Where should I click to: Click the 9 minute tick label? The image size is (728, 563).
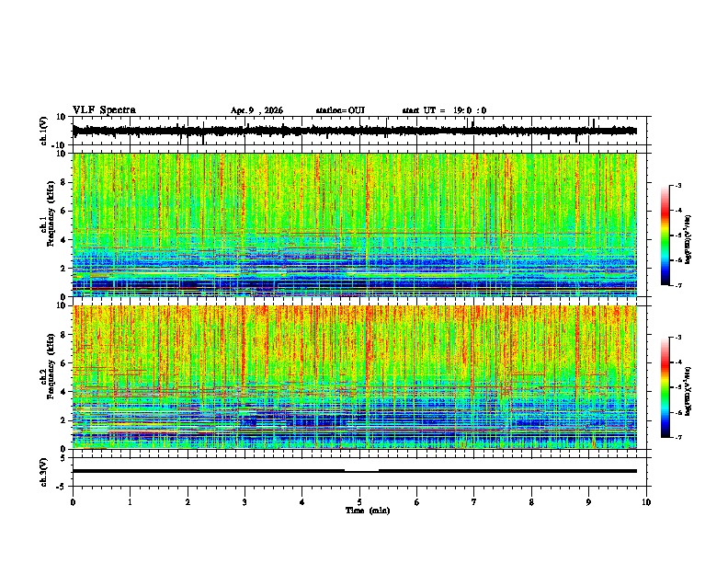coord(588,502)
